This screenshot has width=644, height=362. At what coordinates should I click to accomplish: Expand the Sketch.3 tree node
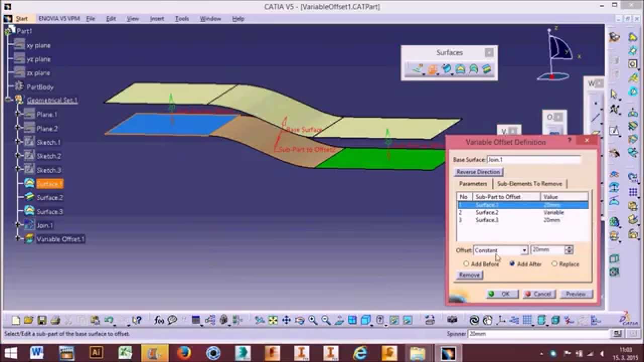(19, 170)
